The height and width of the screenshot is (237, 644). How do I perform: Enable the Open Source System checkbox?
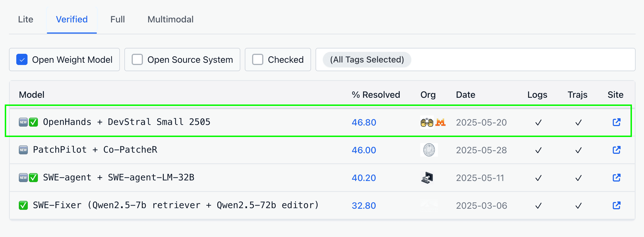tap(137, 60)
